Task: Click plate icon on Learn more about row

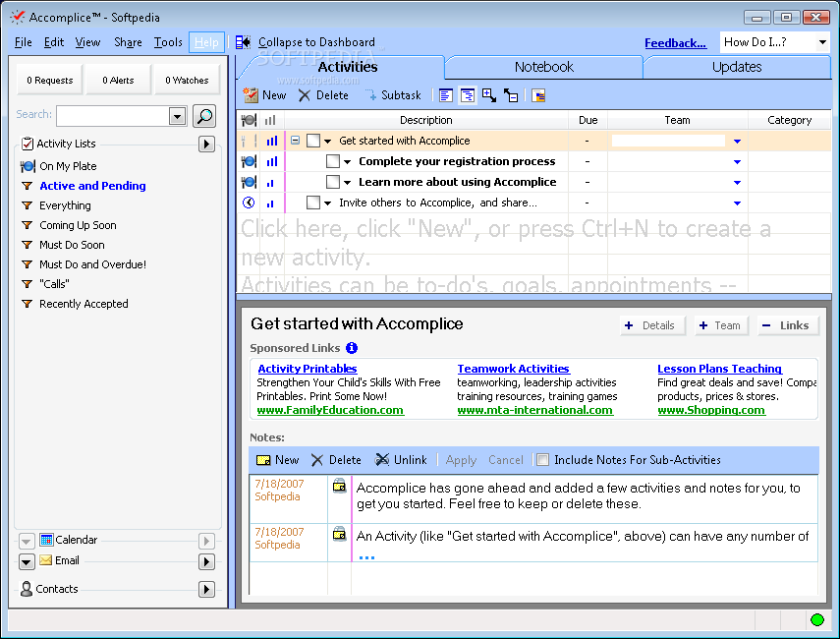Action: [x=249, y=182]
